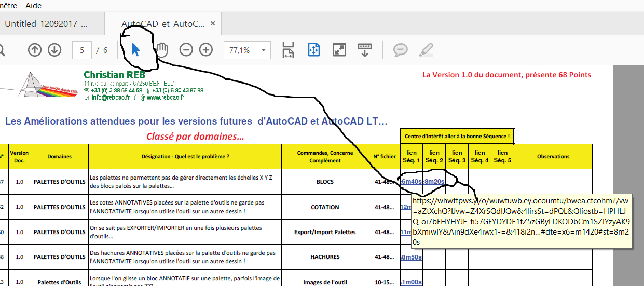Screen dimensions: 644x286
Task: Click the fit-to-width scrolling icon
Action: coord(288,50)
